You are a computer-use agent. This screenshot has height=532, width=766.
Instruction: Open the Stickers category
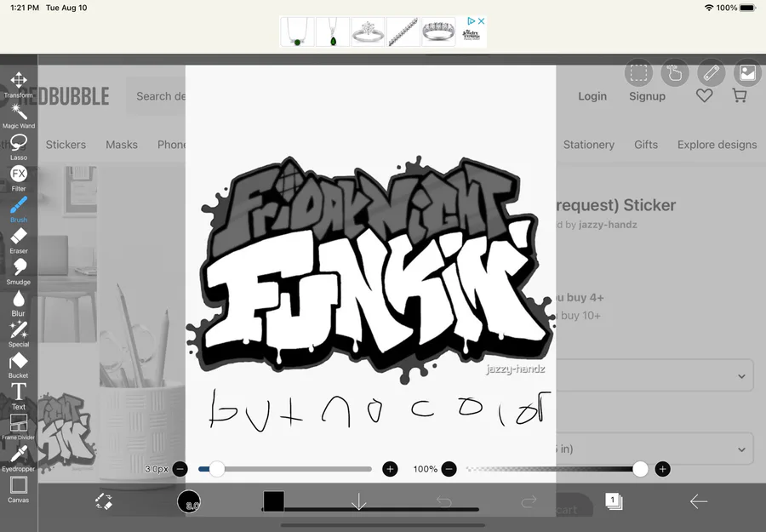tap(66, 145)
